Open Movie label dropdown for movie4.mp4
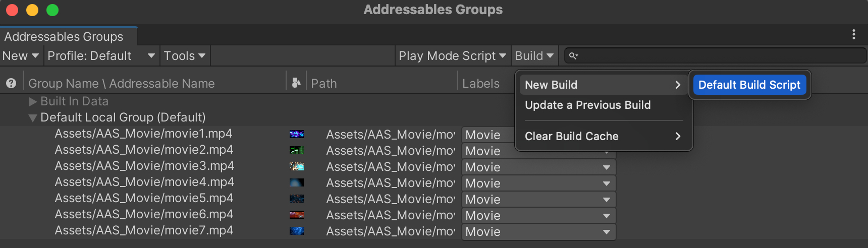868x248 pixels. [x=539, y=183]
